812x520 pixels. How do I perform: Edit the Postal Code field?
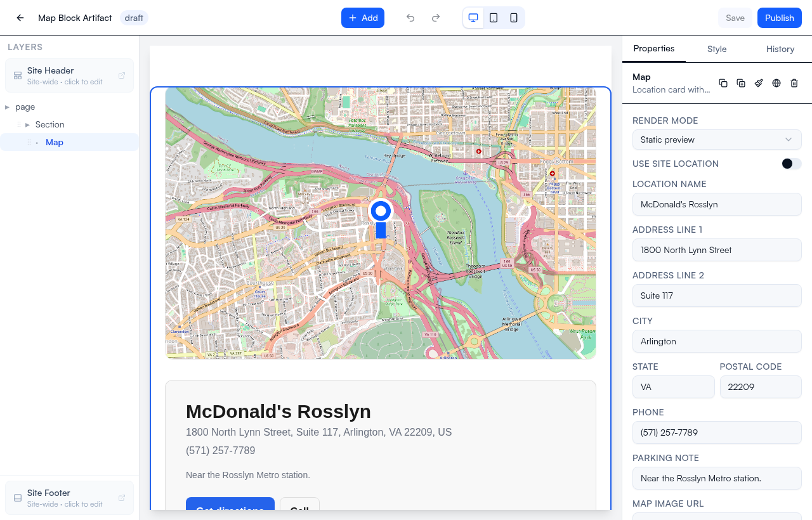pos(761,387)
